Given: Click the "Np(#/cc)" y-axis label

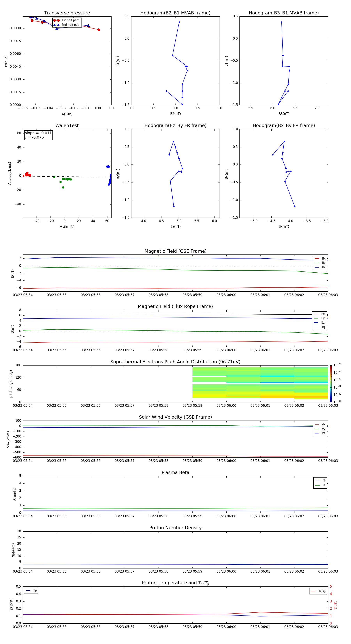Looking at the screenshot, I should (x=13, y=550).
